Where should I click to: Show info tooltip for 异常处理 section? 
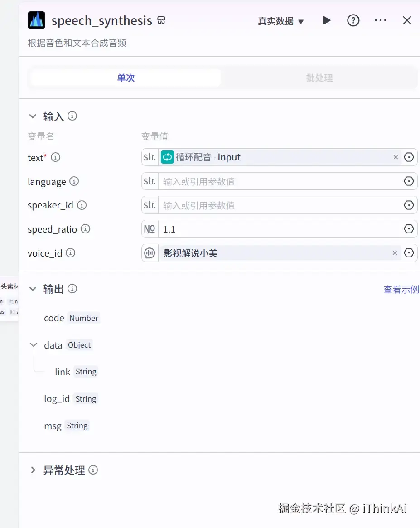click(93, 470)
